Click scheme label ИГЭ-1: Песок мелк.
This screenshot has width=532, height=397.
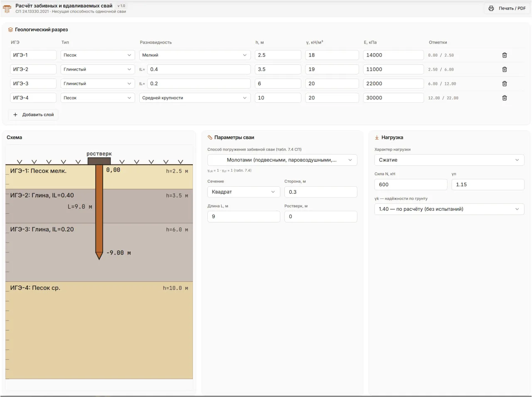click(x=38, y=171)
